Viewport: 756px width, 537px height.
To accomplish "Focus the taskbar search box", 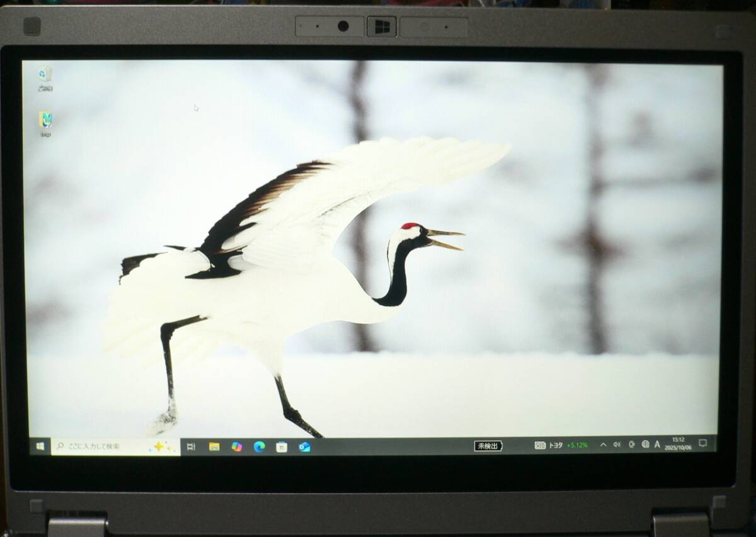I will click(115, 446).
